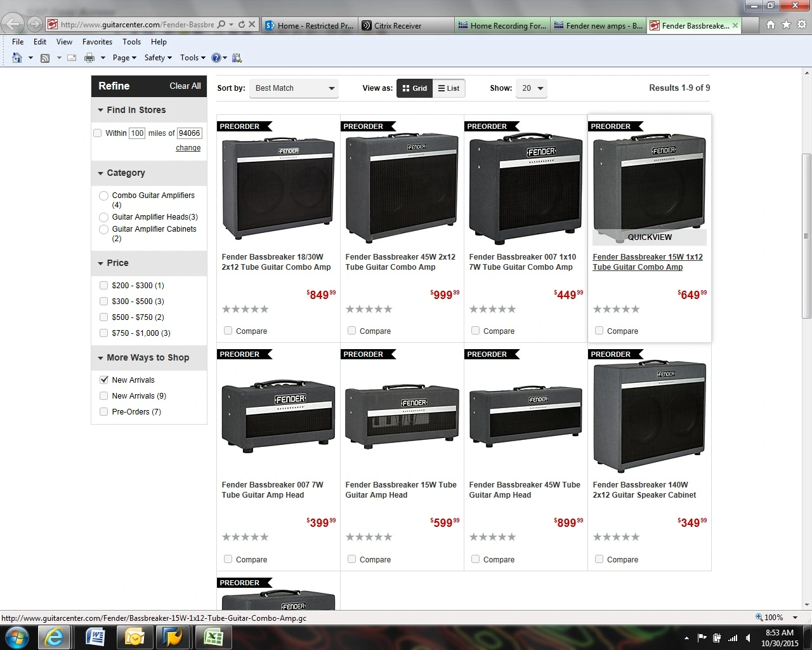Image resolution: width=812 pixels, height=650 pixels.
Task: Click the change zip code link
Action: pos(188,148)
